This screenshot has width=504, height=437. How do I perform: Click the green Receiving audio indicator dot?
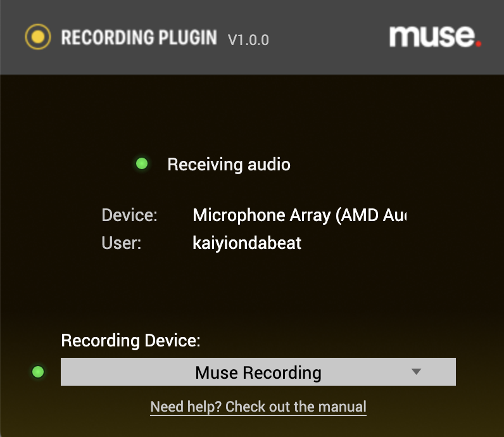pyautogui.click(x=142, y=163)
